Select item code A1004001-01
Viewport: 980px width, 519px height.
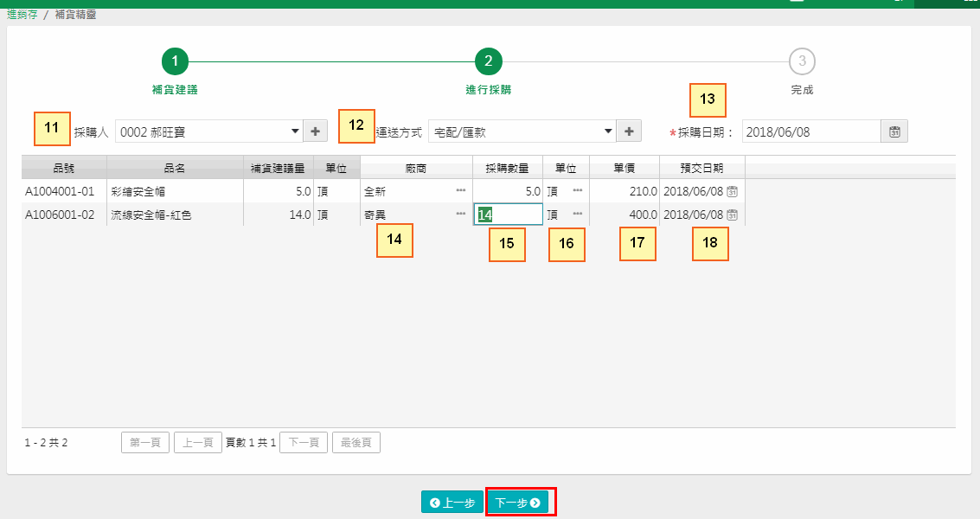(x=60, y=191)
